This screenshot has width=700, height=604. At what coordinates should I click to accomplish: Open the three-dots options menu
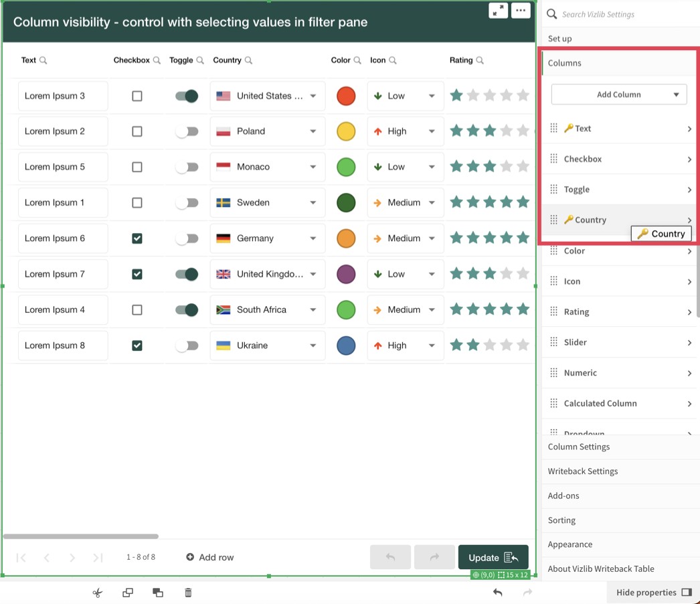(521, 11)
